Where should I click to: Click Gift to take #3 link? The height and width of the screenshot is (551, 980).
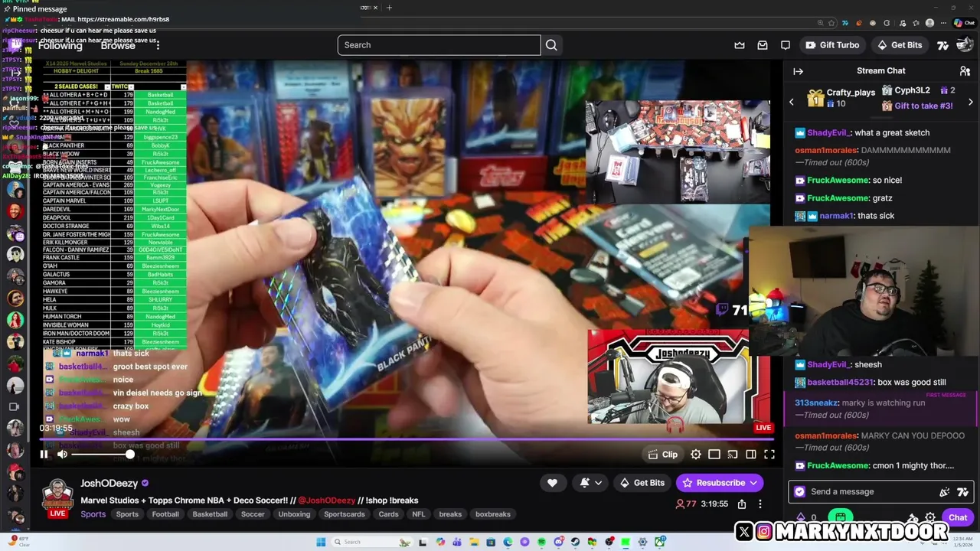[x=923, y=106]
